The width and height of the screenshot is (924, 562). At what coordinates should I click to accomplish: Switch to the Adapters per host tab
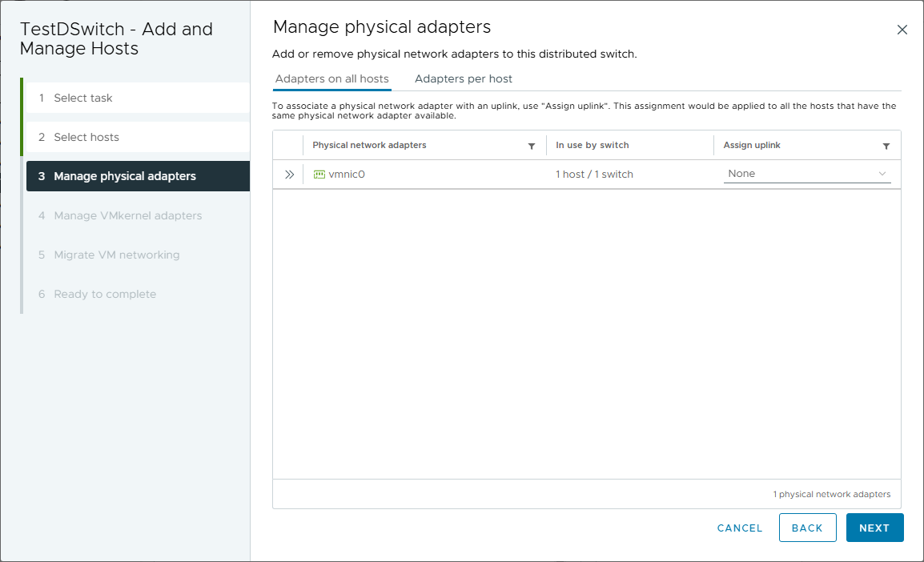pyautogui.click(x=464, y=79)
